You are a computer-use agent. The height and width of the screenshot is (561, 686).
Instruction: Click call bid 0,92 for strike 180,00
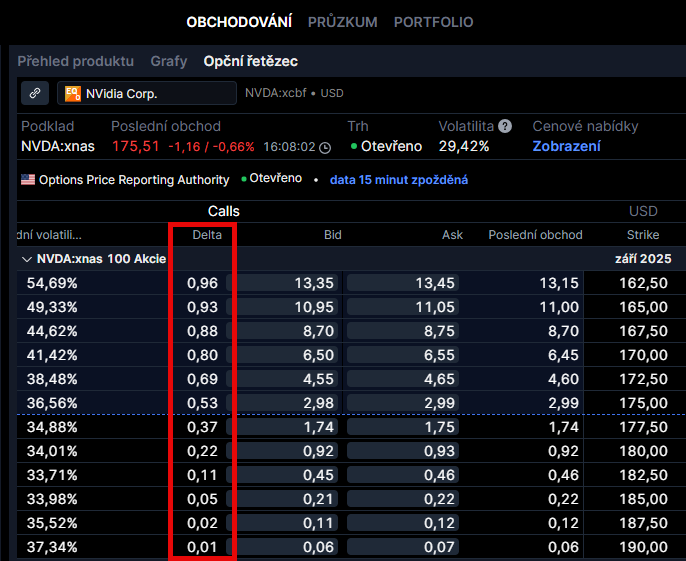(282, 451)
